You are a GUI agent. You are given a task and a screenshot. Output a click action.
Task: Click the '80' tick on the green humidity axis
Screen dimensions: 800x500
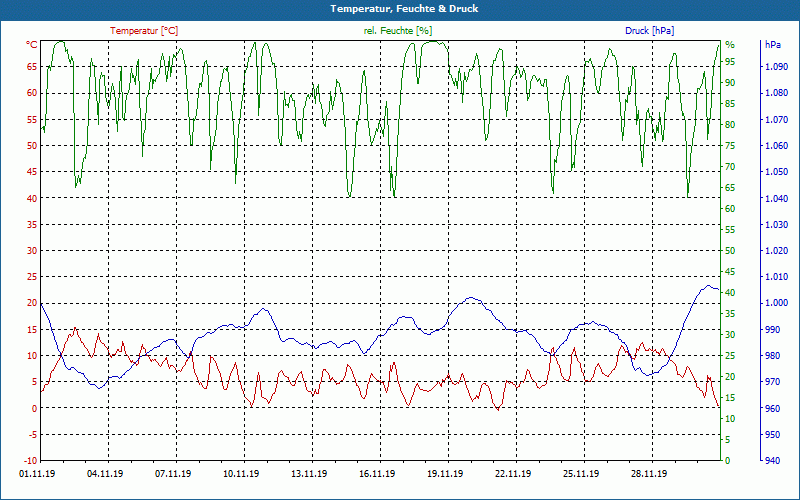[731, 124]
